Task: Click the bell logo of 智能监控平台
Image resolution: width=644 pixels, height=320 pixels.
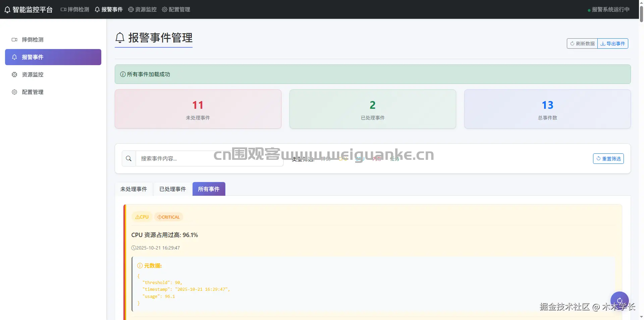Action: pyautogui.click(x=7, y=10)
